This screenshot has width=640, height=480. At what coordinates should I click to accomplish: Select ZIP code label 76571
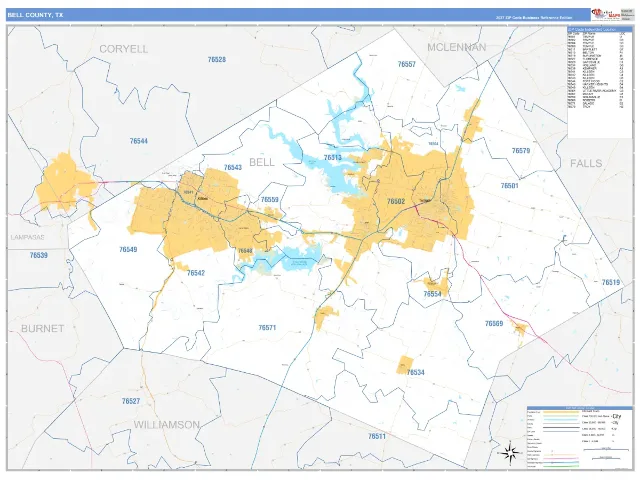point(267,328)
